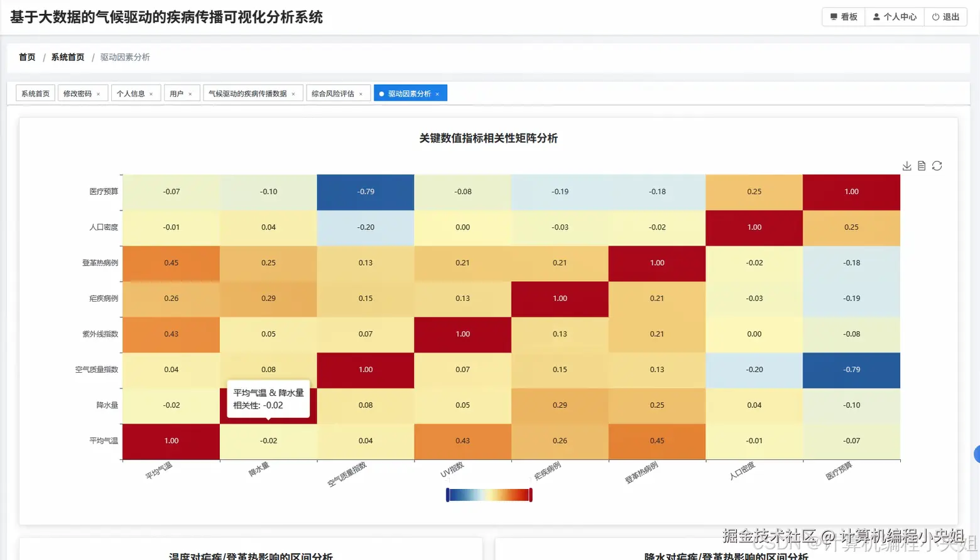This screenshot has height=560, width=980.
Task: Click the blue dot on 驱动因素分析 tab
Action: 381,92
